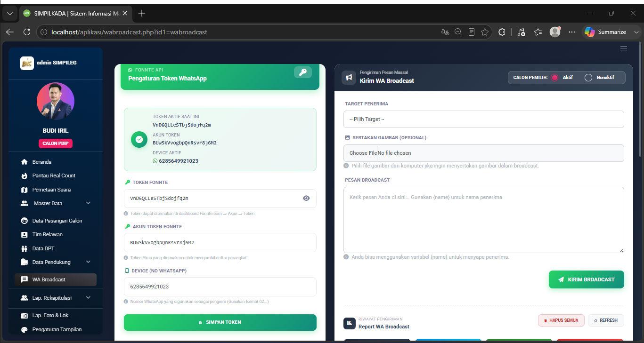This screenshot has width=644, height=343.
Task: Open the Pilih Target dropdown
Action: 483,119
